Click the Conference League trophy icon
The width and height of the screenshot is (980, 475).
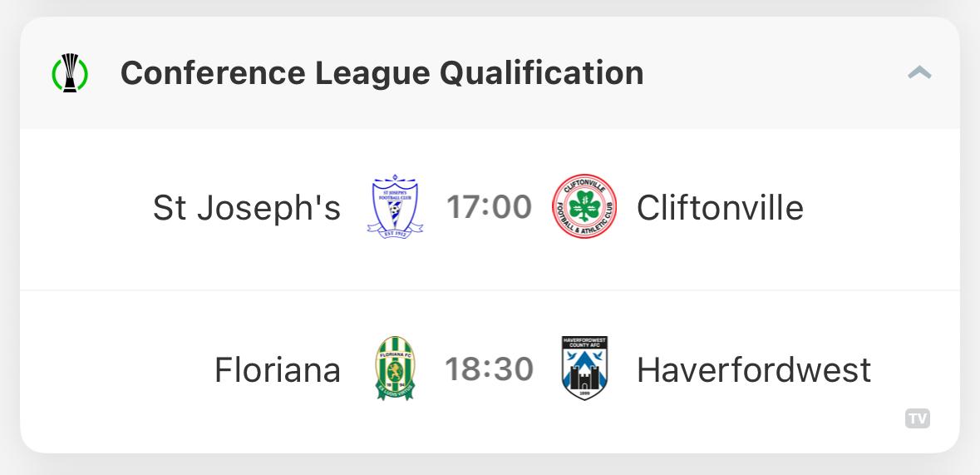click(x=70, y=73)
